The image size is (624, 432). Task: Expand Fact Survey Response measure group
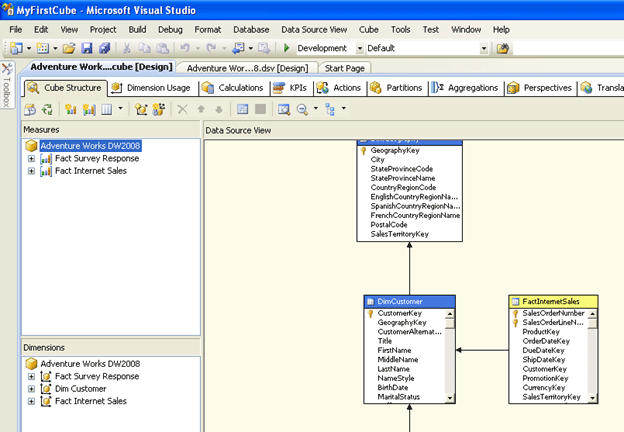(x=31, y=158)
